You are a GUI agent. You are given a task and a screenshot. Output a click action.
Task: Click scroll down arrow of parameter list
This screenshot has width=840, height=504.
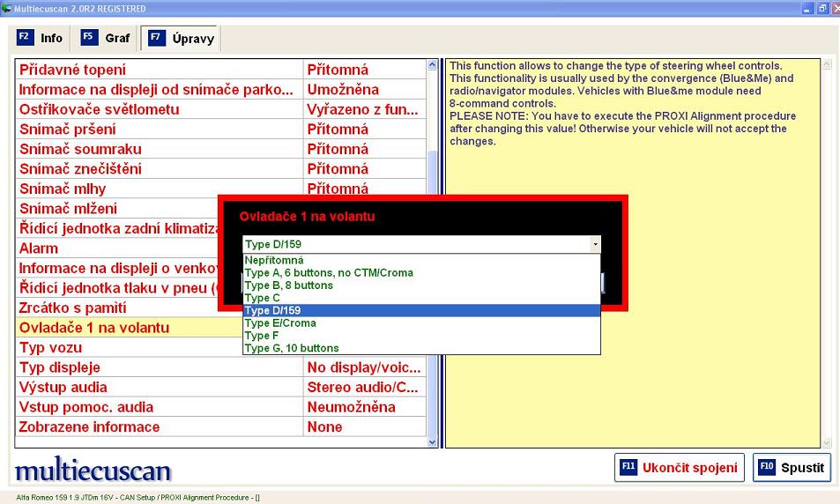click(x=432, y=442)
